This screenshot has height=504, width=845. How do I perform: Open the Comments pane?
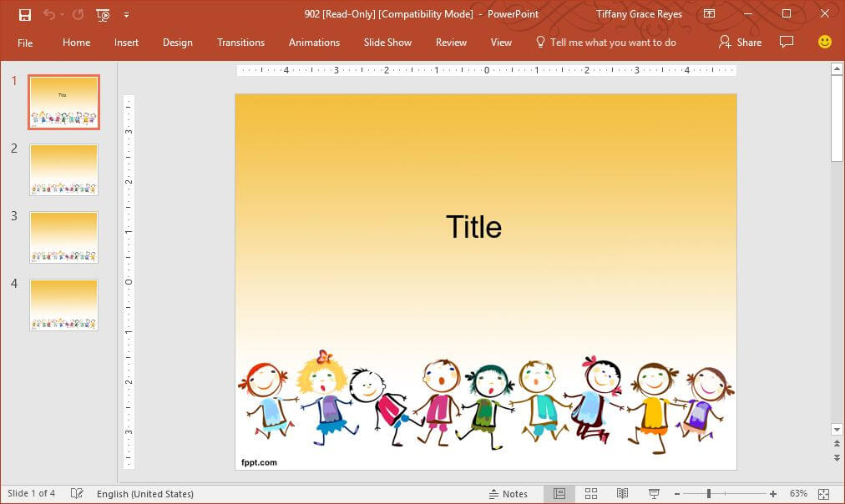786,42
